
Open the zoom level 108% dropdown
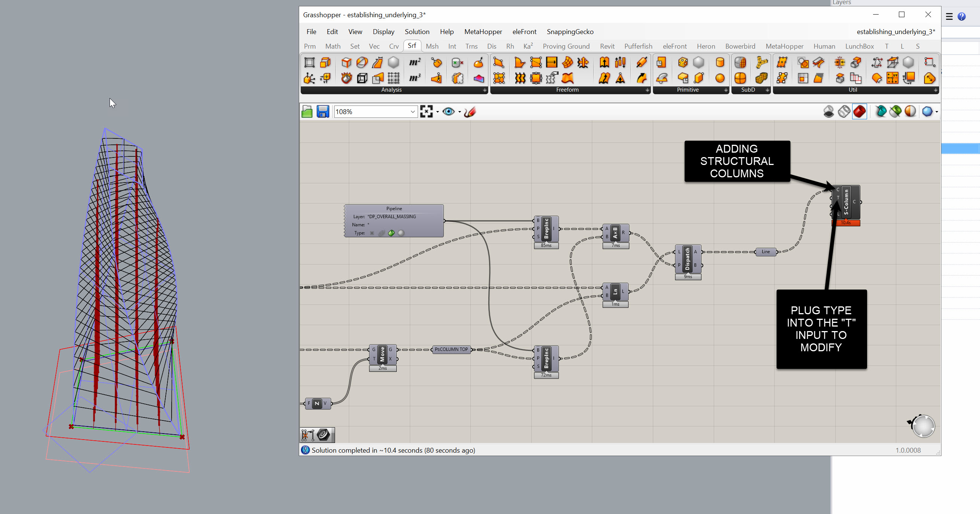(x=412, y=111)
